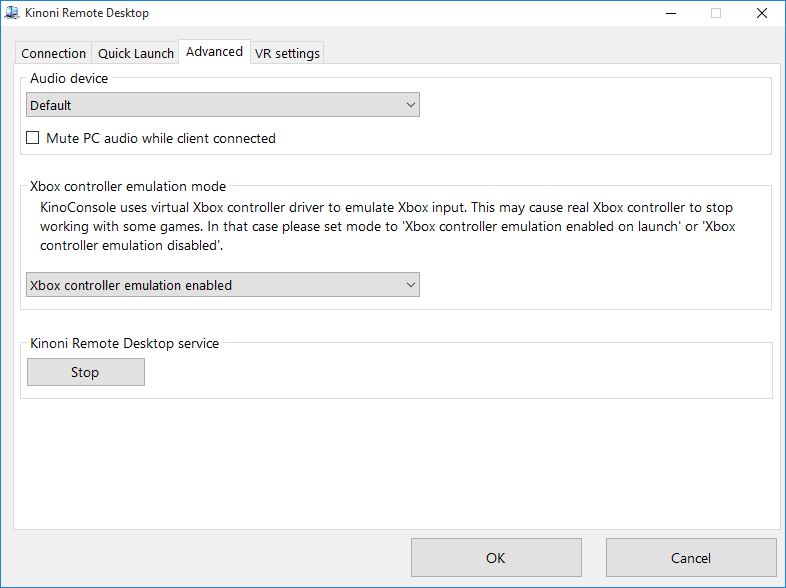Close the Kinoni Remote Desktop window

[761, 13]
